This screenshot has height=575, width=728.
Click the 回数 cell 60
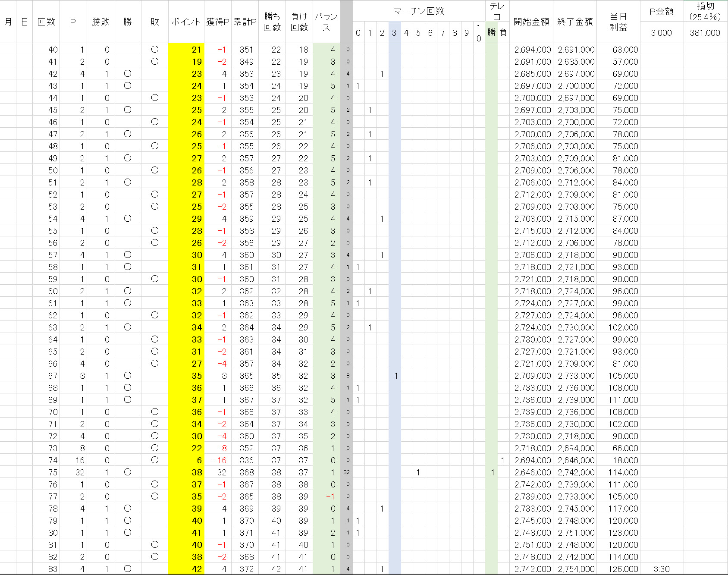[x=46, y=291]
